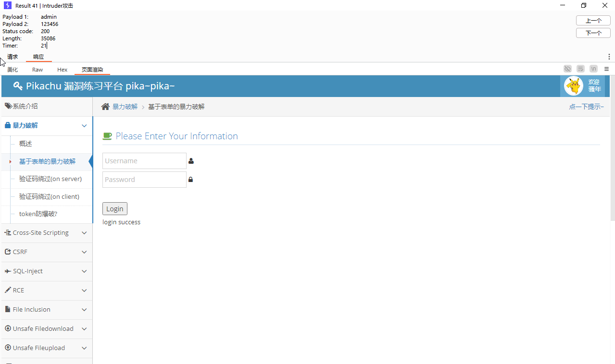Select the Hex view tab

(x=63, y=70)
